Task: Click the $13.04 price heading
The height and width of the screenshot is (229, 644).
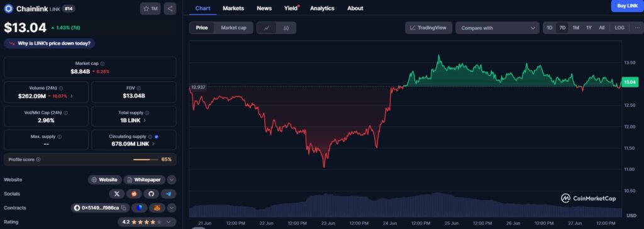Action: click(25, 28)
